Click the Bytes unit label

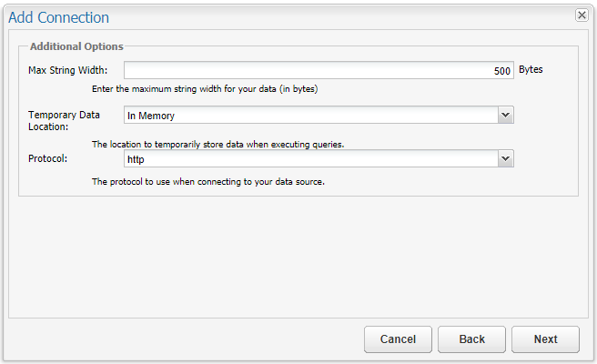pos(531,69)
